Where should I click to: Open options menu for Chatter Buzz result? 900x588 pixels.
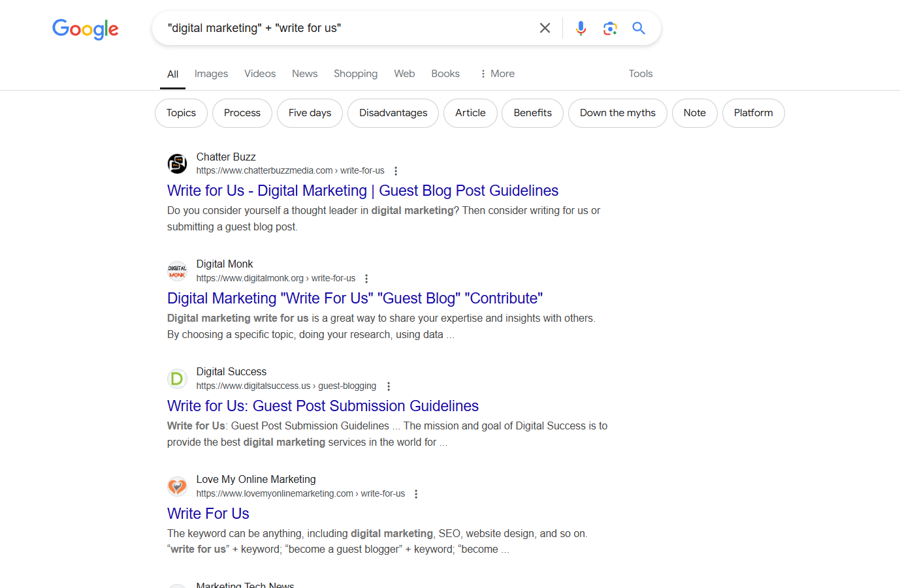[396, 171]
